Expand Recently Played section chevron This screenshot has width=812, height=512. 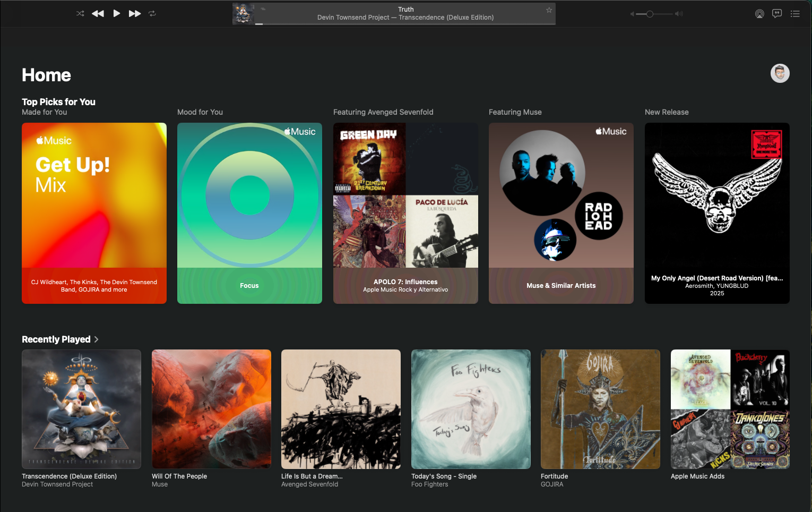96,339
